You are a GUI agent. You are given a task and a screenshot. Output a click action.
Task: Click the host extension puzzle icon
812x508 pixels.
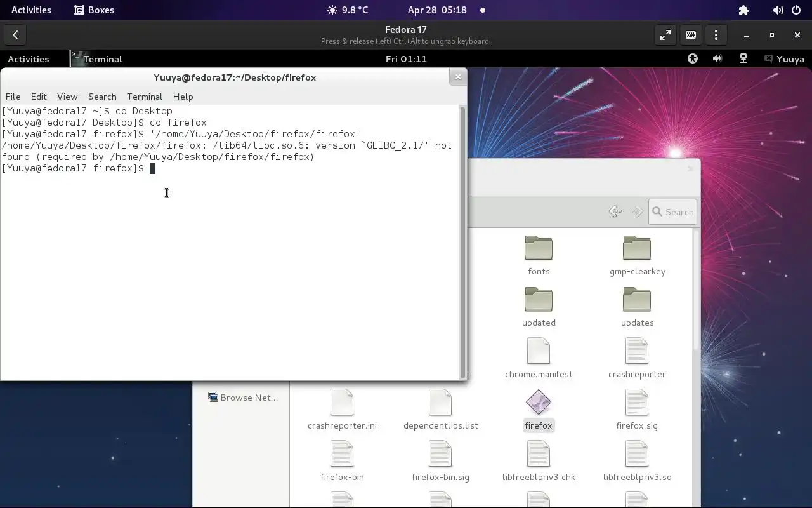pos(743,10)
